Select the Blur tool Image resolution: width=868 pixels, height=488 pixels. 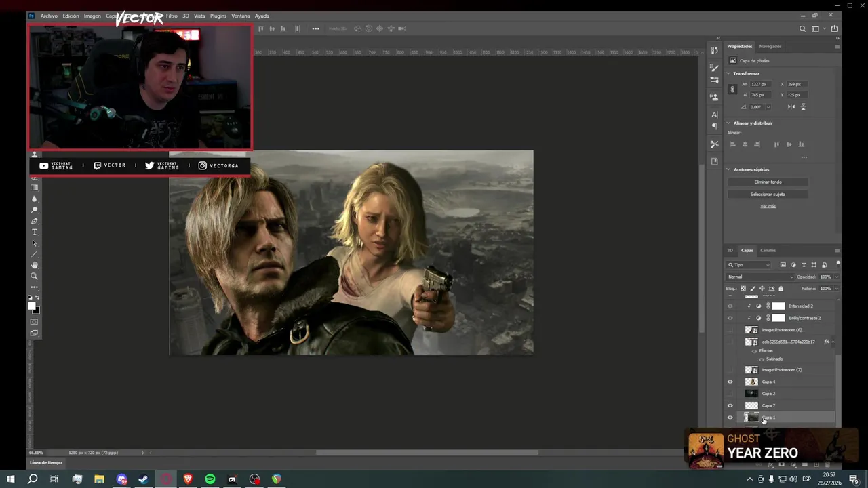[35, 199]
